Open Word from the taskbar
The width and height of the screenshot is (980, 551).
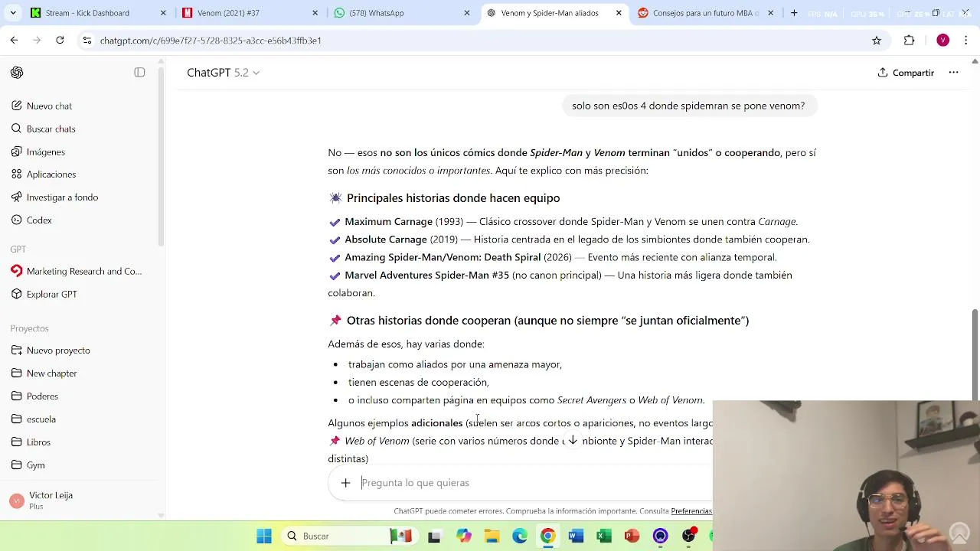tap(576, 536)
